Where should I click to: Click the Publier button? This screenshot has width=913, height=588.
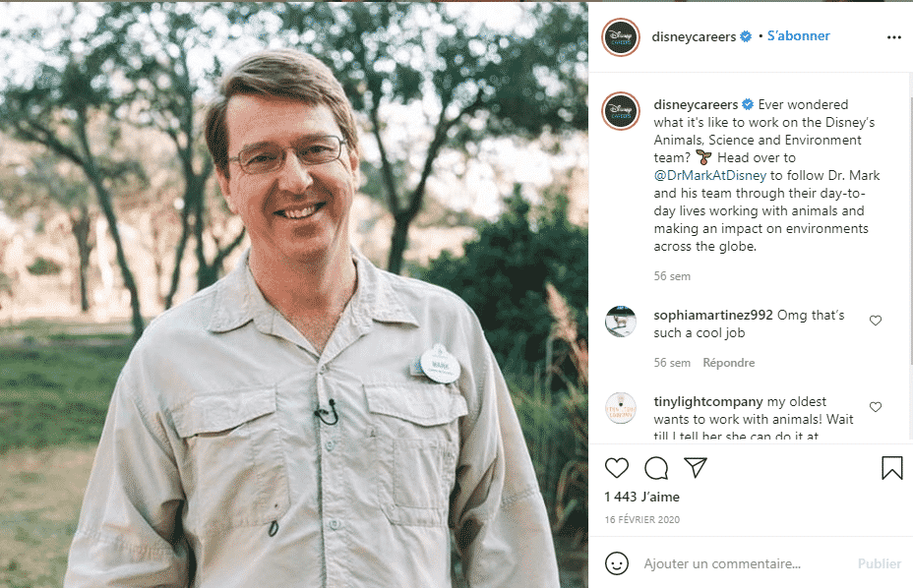point(879,563)
